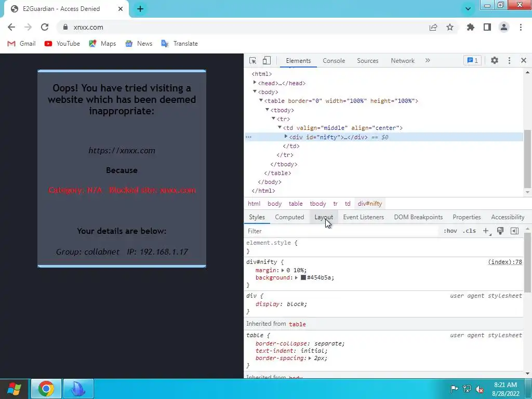Screen dimensions: 532x399
Task: Open the News bookmark
Action: point(139,44)
